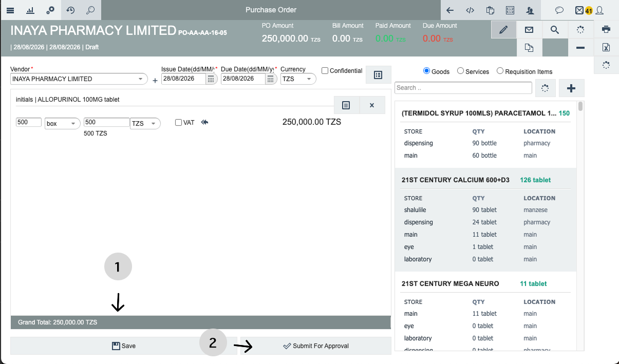Select the Goods radio button
Viewport: 619px width, 364px height.
click(x=426, y=71)
